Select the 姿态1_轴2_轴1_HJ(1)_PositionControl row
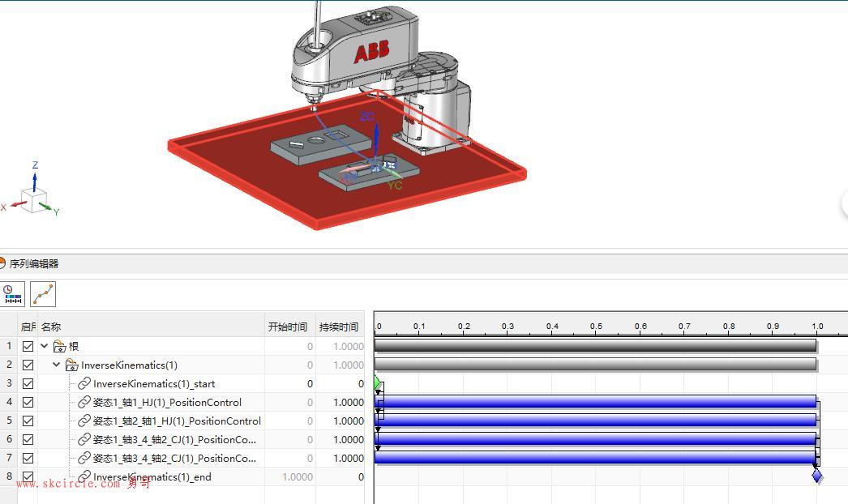This screenshot has width=848, height=504. point(177,421)
